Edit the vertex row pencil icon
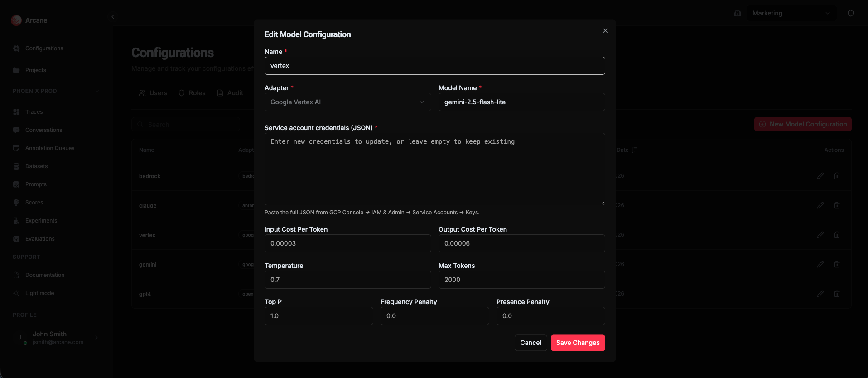Image resolution: width=868 pixels, height=378 pixels. coord(820,235)
